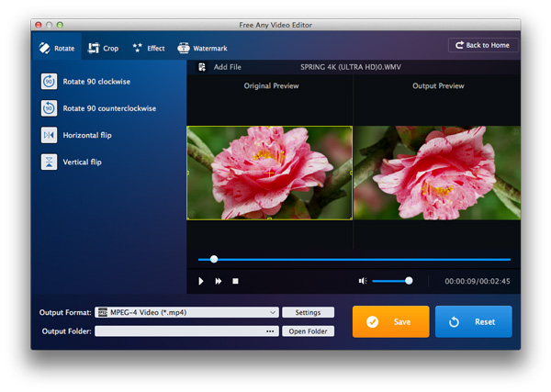Click the fast forward button
This screenshot has height=392, width=551.
(x=219, y=281)
